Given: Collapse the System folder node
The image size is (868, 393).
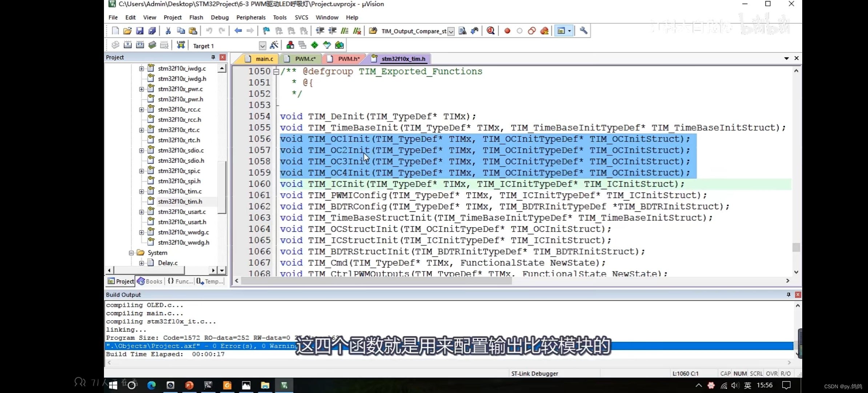Looking at the screenshot, I should click(x=131, y=253).
